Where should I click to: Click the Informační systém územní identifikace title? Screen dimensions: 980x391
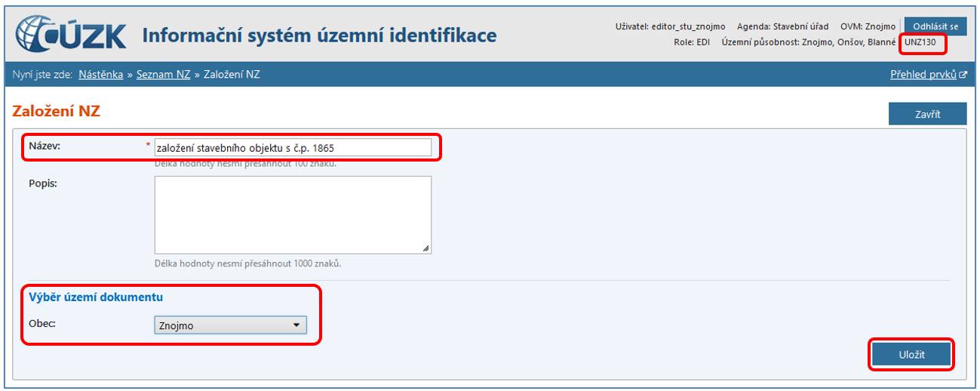319,35
